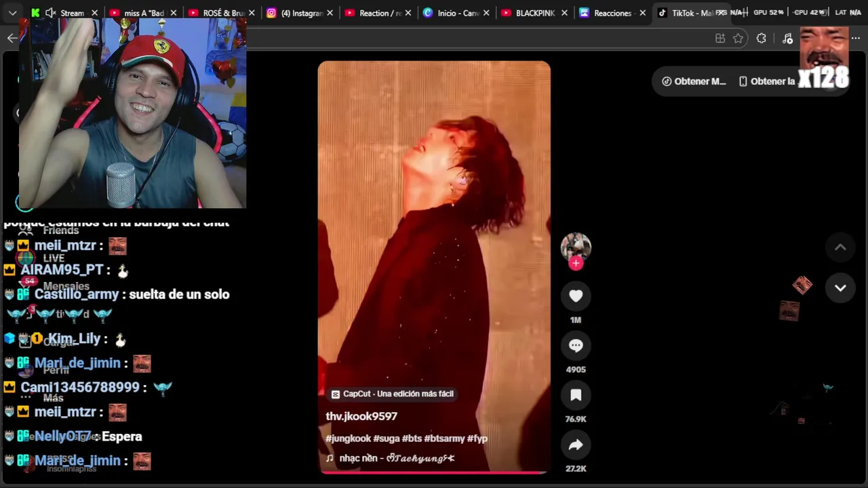Close the Instagram tab
This screenshot has height=488, width=868.
(330, 13)
